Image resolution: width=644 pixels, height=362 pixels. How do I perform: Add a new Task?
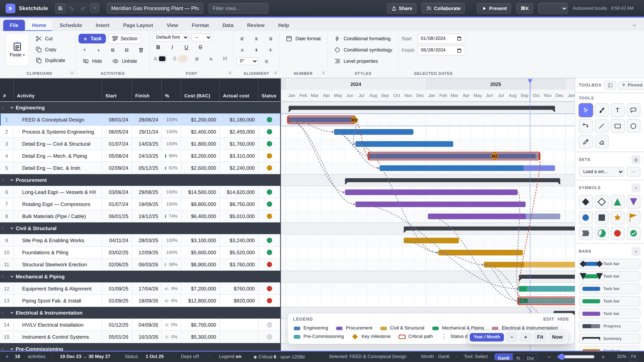tap(92, 39)
